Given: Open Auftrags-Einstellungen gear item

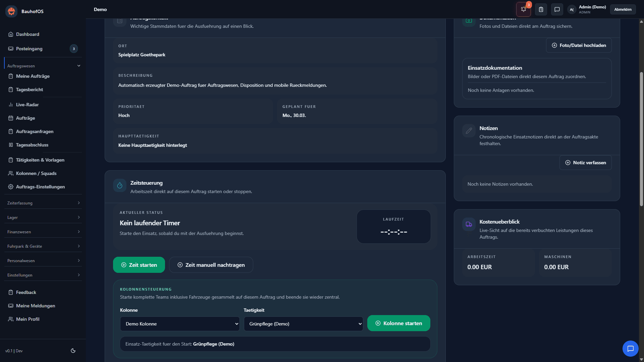Looking at the screenshot, I should [40, 187].
